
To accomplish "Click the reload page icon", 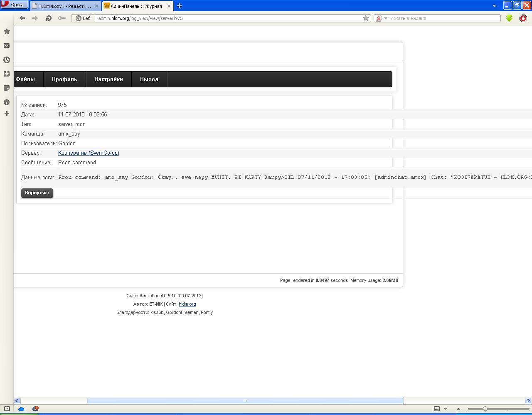I will [49, 18].
